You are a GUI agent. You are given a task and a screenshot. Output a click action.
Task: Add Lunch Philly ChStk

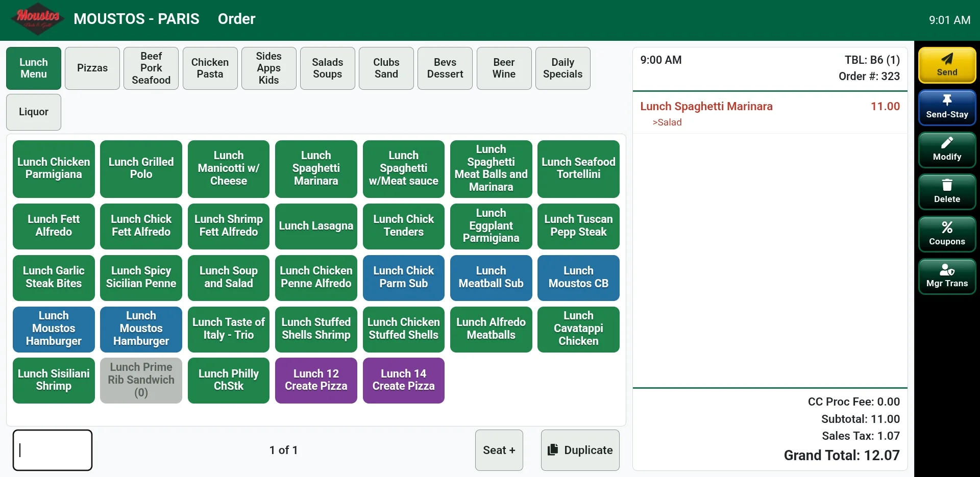pyautogui.click(x=229, y=381)
